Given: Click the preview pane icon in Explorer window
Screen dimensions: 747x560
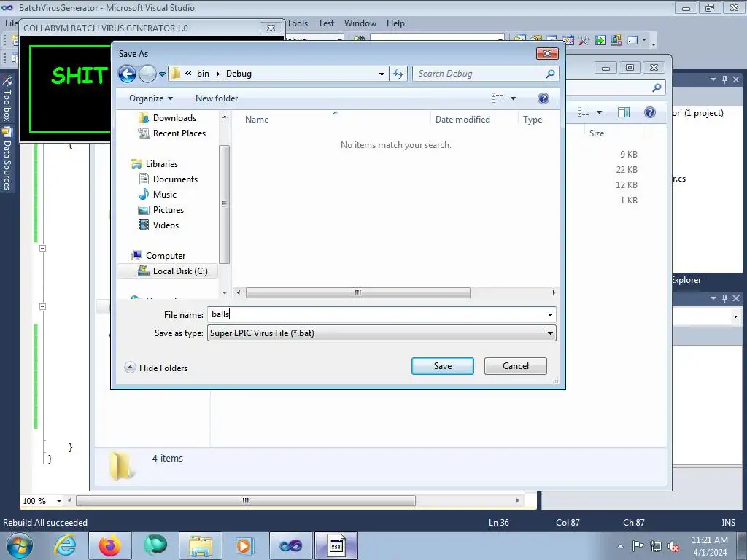Looking at the screenshot, I should 624,112.
